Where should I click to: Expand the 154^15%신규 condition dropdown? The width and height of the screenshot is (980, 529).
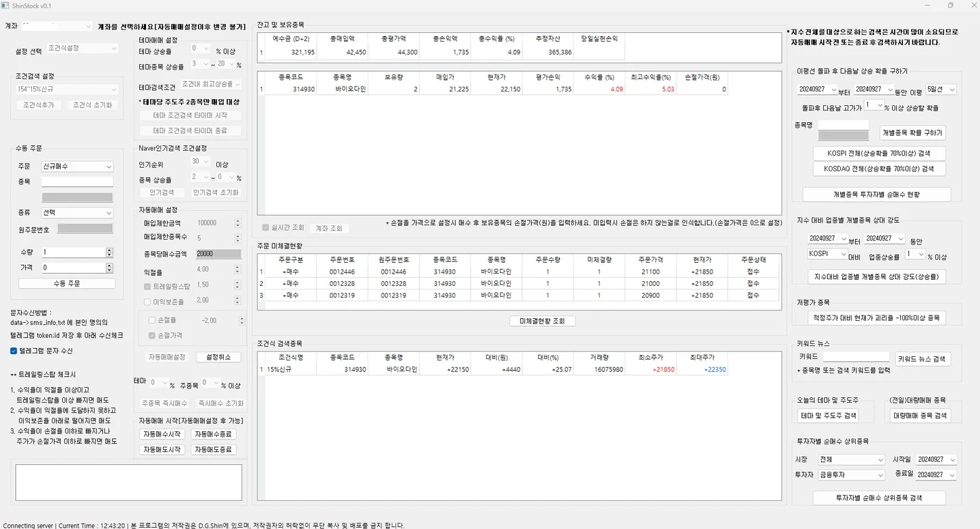coord(67,89)
